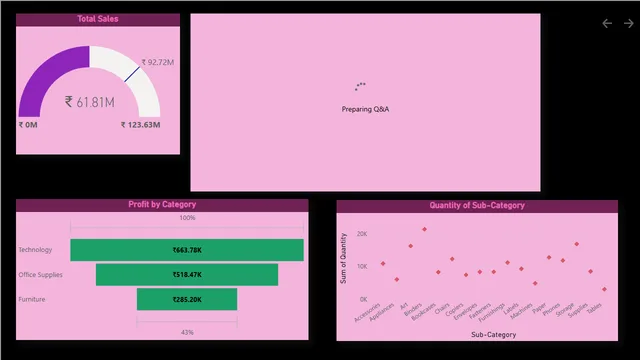Screen dimensions: 640x360
Task: Click the 20K axis label
Action: 362,234
